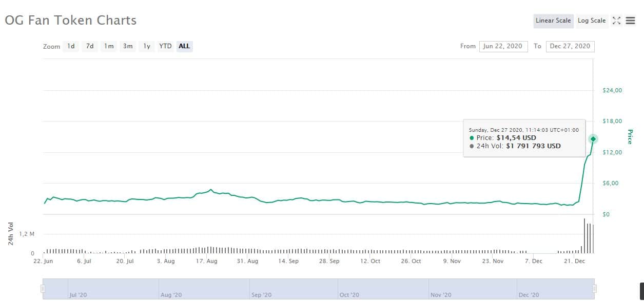The image size is (644, 301).
Task: Click the 21. Dec date axis label
Action: pyautogui.click(x=574, y=261)
